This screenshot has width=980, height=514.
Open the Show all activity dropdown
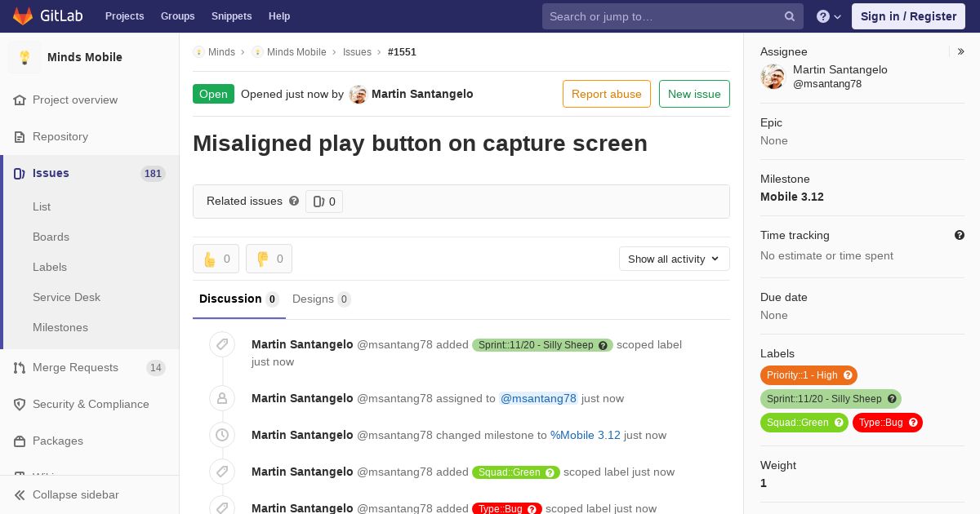pyautogui.click(x=675, y=259)
